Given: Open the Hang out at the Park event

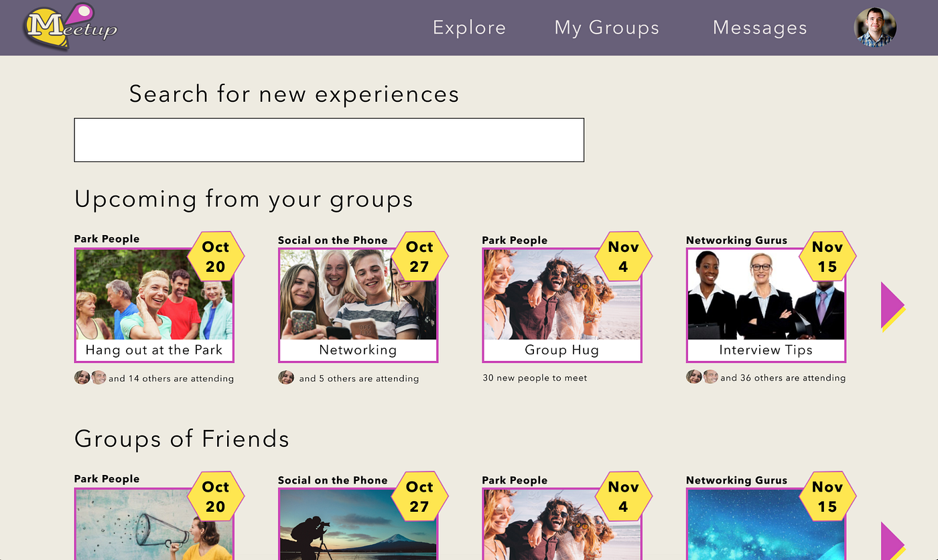Looking at the screenshot, I should point(154,305).
